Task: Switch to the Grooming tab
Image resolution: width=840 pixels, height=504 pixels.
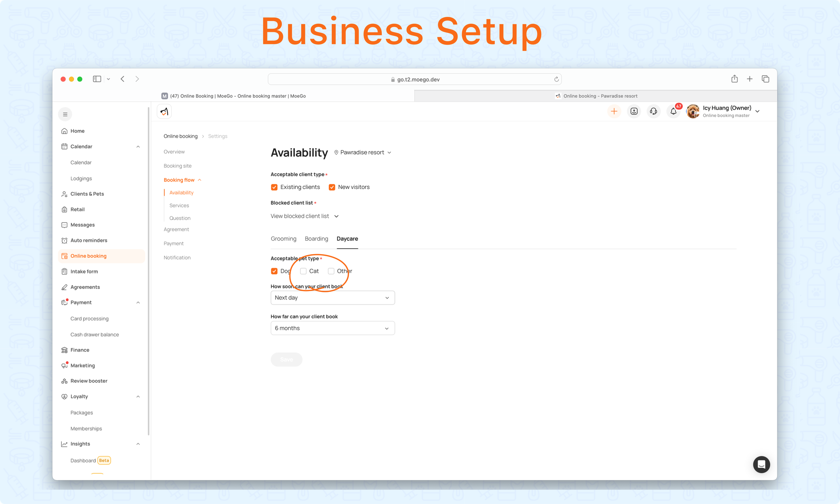Action: coord(283,239)
